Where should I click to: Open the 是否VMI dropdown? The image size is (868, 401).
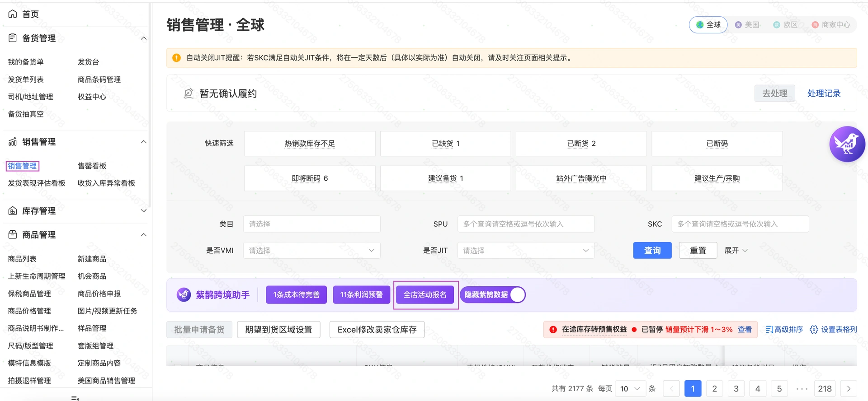(x=311, y=250)
